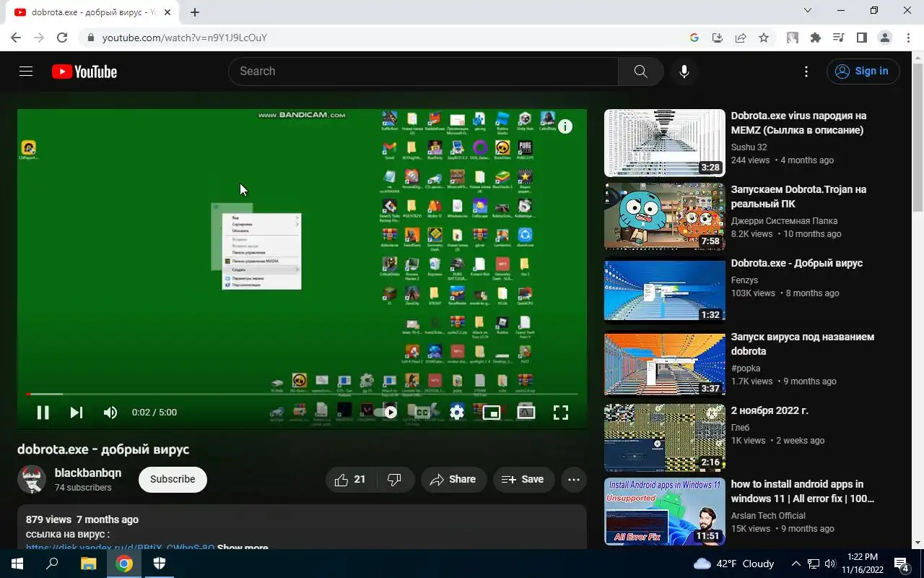Open Windows Security shield in taskbar
This screenshot has width=924, height=578.
point(160,564)
